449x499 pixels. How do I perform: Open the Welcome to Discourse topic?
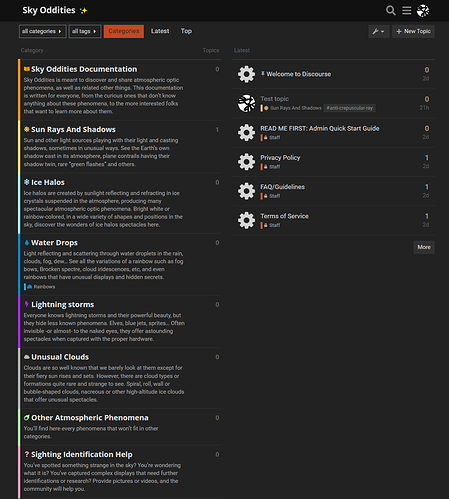pyautogui.click(x=298, y=74)
